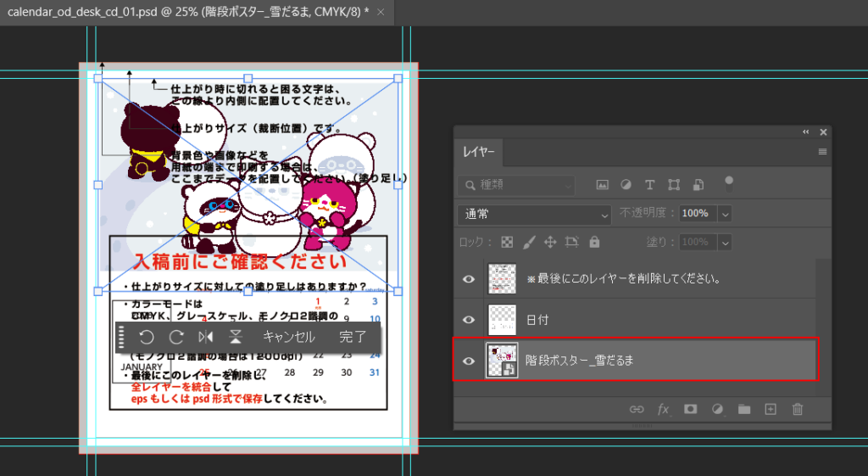This screenshot has width=868, height=476.
Task: Open the 通常 blend mode dropdown
Action: [534, 214]
